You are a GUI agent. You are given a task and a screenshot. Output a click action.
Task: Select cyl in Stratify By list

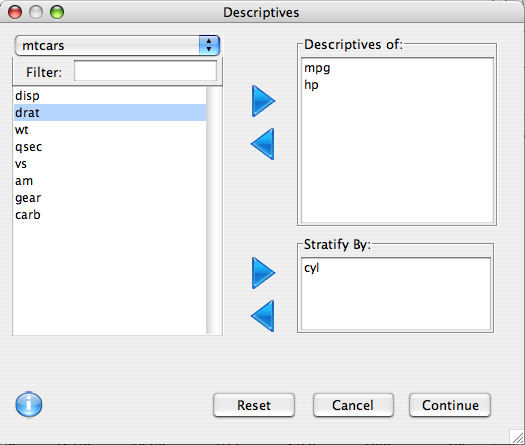coord(396,268)
